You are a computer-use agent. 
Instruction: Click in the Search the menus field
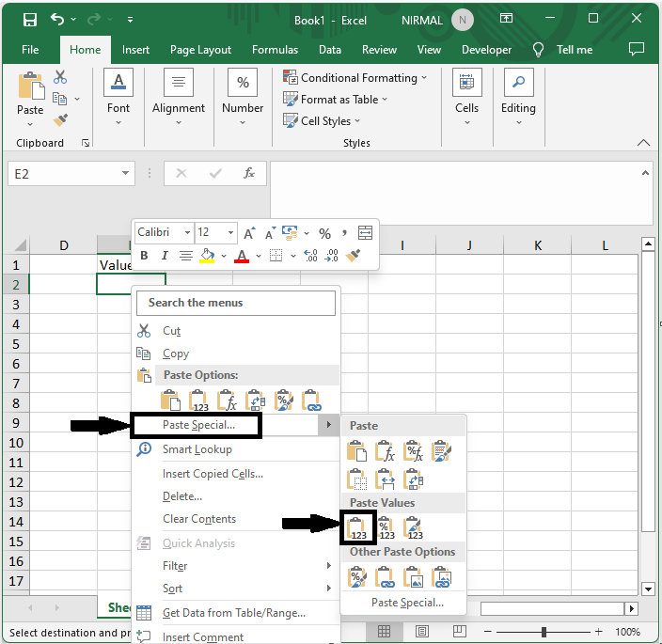tap(236, 303)
